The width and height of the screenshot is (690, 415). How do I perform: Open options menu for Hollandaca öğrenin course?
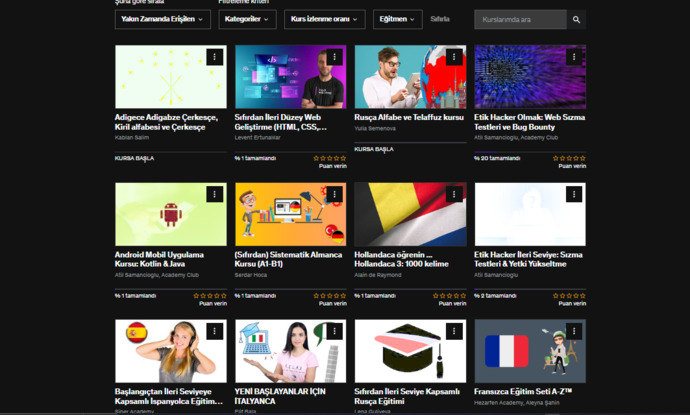[x=454, y=194]
